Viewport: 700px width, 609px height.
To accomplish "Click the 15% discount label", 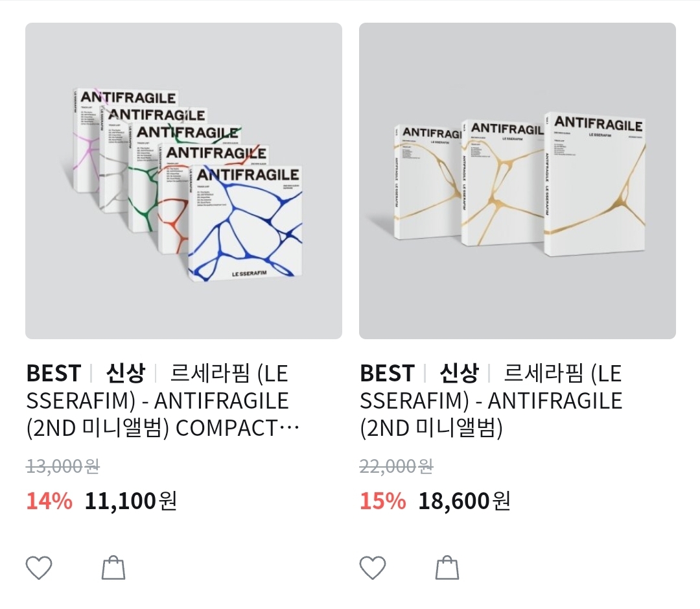I will point(377,500).
